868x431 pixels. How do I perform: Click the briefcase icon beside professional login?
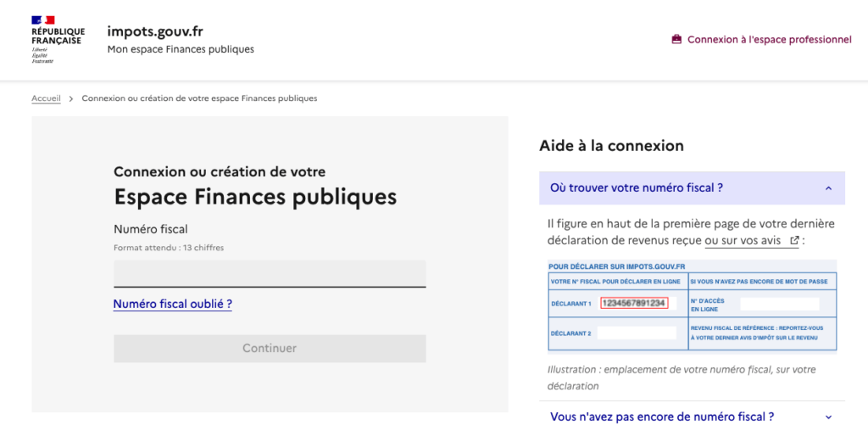pos(676,39)
